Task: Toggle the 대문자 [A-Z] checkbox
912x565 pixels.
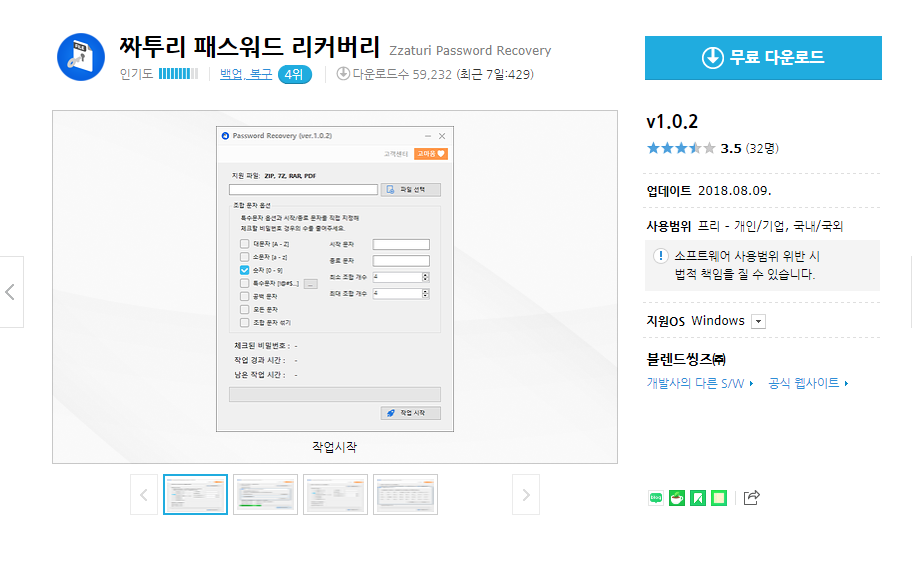Action: point(244,244)
